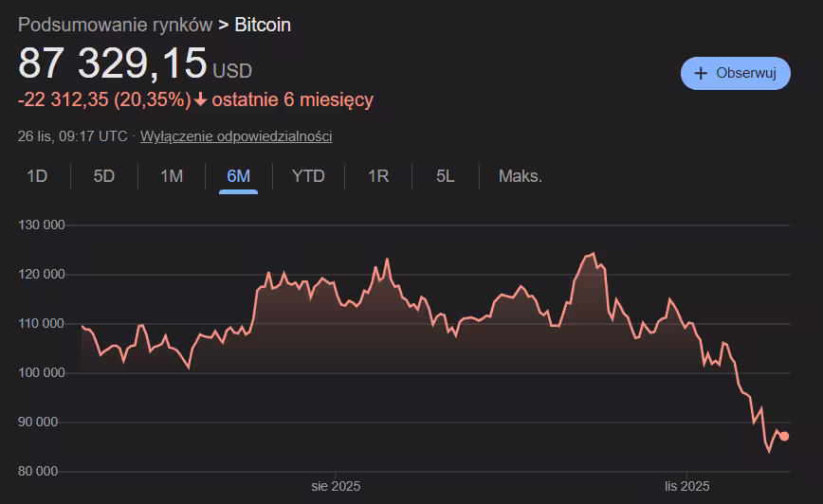Viewport: 823px width, 504px height.
Task: Select the 5L five-year tab
Action: (446, 176)
